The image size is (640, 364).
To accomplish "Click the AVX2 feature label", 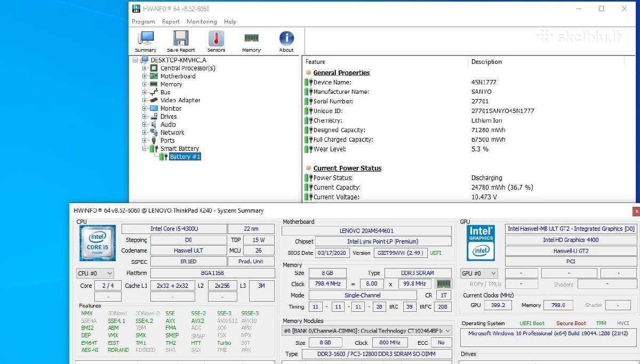I will pos(197,321).
